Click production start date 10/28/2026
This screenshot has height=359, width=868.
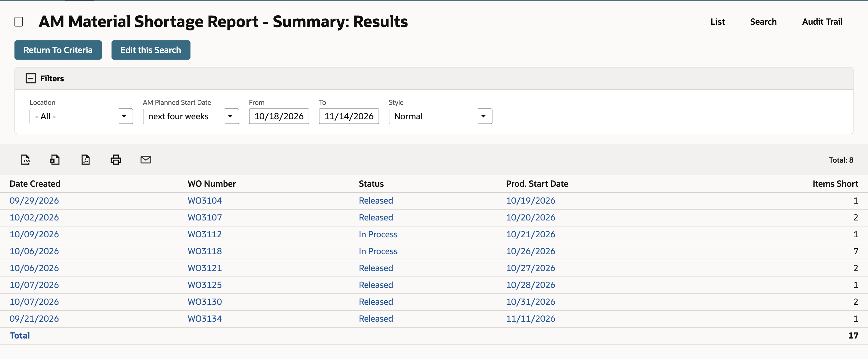click(530, 285)
